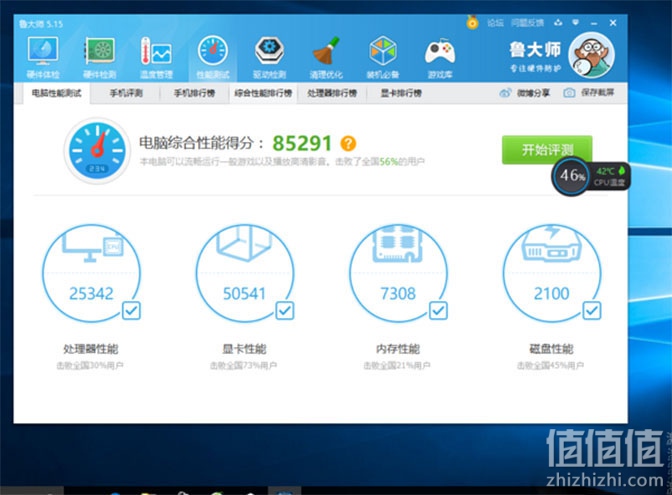
Task: Switch to the 手机排行榜 tab
Action: point(194,93)
